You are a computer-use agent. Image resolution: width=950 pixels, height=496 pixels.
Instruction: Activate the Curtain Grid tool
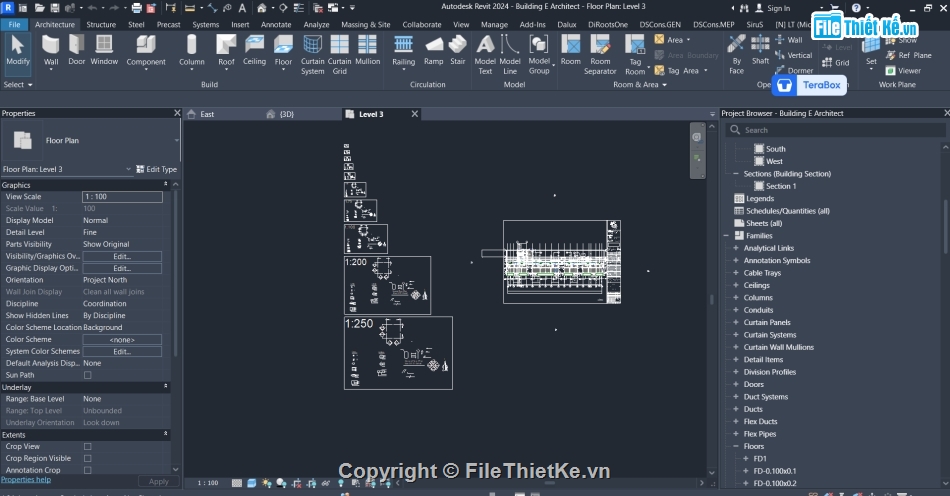click(x=339, y=55)
